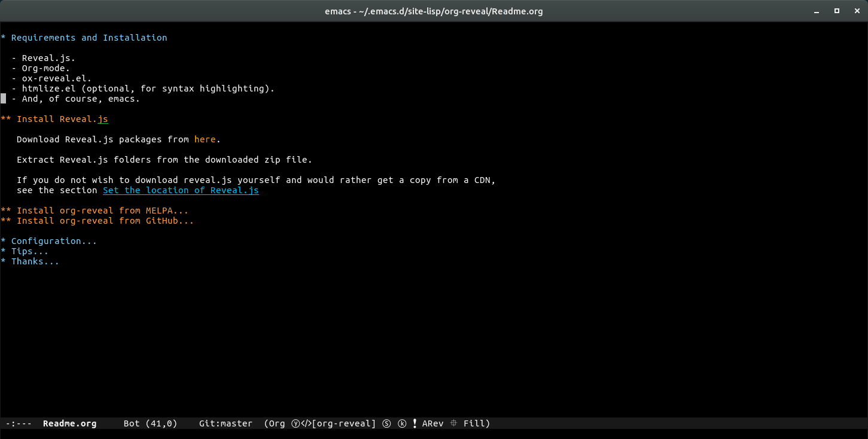Collapse the Install Reveal.js subheading
This screenshot has height=439, width=868.
[54, 119]
